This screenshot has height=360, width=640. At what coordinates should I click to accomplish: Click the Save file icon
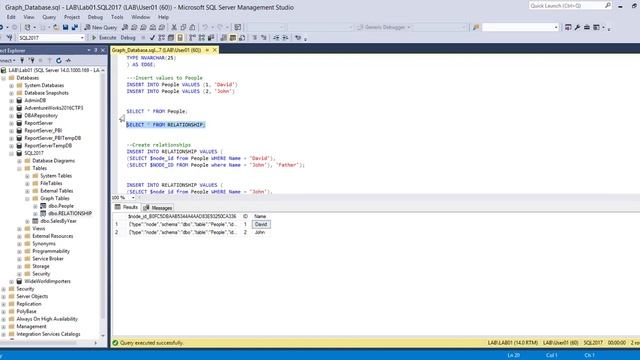(x=65, y=27)
